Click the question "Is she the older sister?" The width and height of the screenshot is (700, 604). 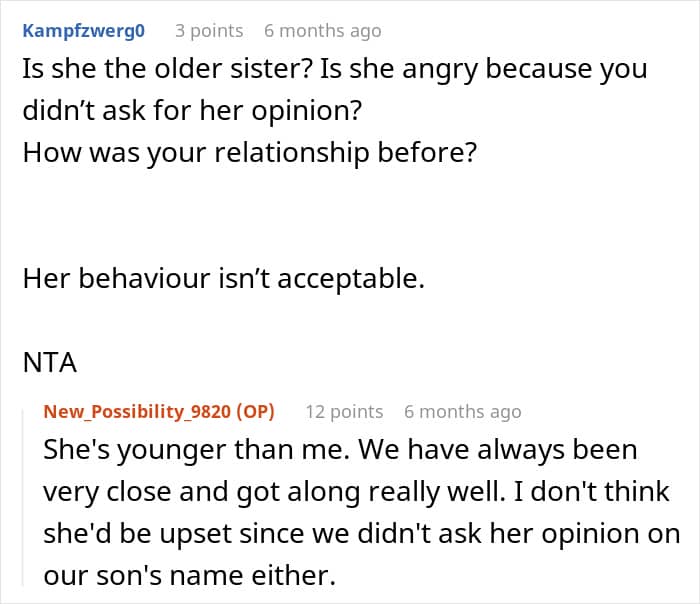[167, 69]
